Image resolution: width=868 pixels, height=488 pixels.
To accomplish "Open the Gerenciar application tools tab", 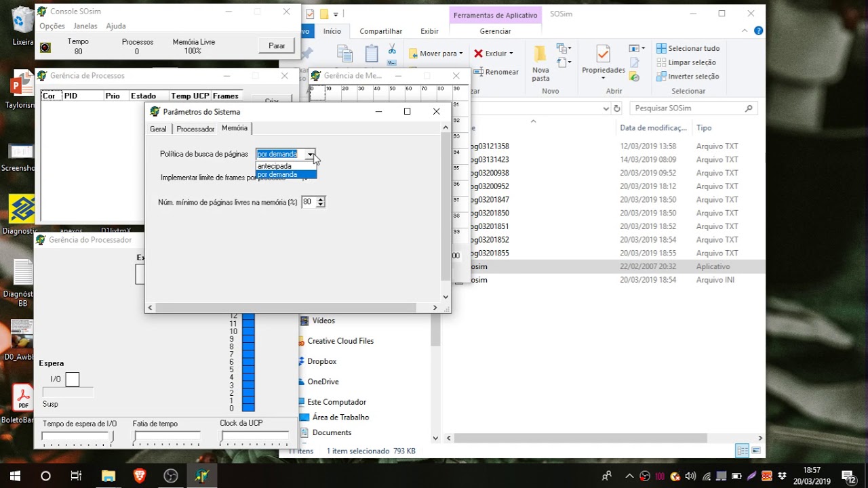I will [x=495, y=31].
